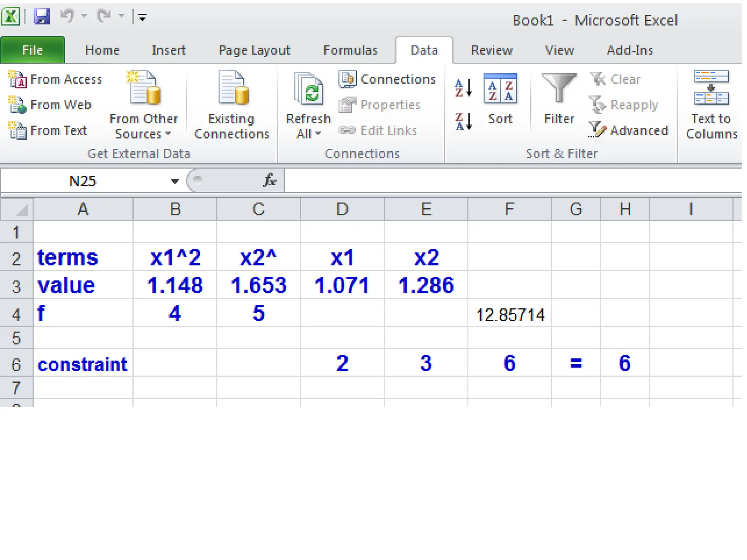Click the Save icon in quick access toolbar
Screen dimensions: 747x560
[x=42, y=17]
